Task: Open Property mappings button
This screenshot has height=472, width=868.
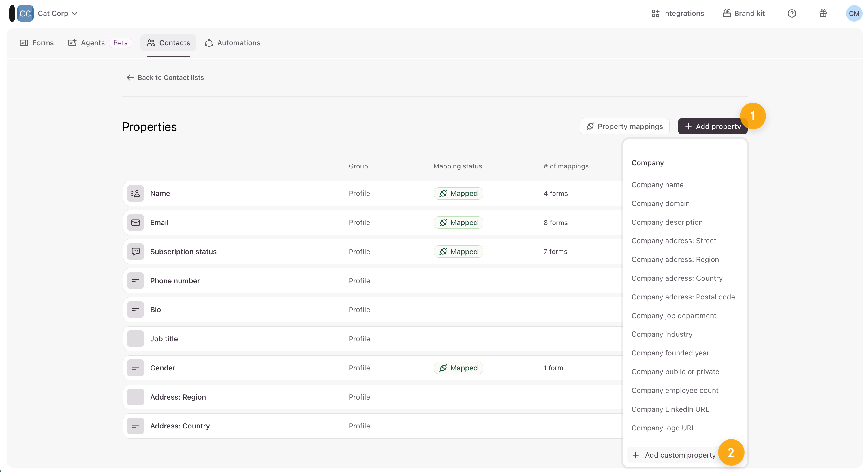Action: pos(624,126)
